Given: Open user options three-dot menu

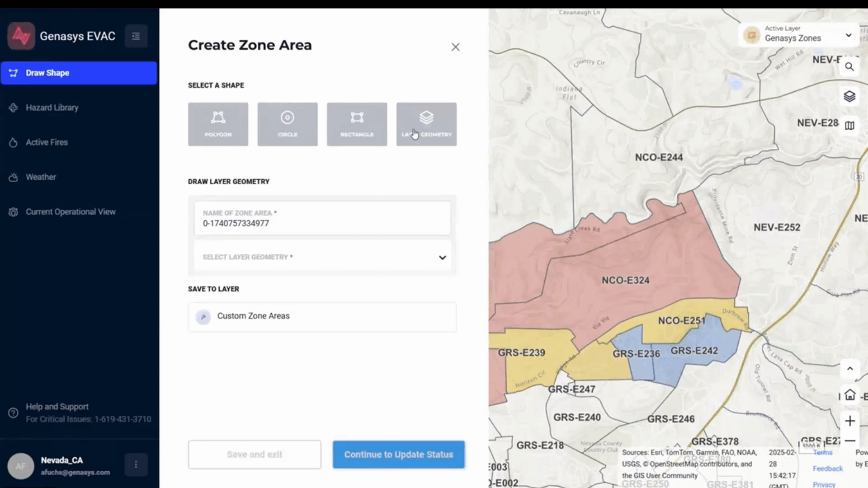Looking at the screenshot, I should click(x=136, y=465).
